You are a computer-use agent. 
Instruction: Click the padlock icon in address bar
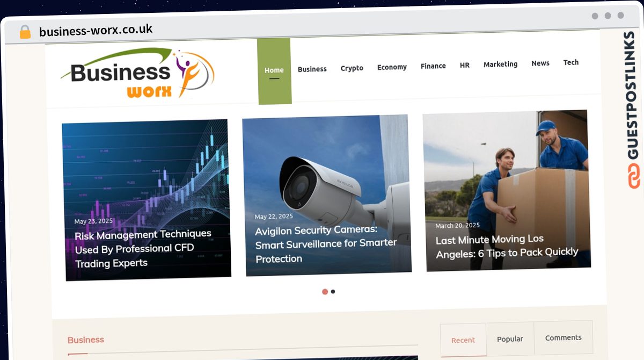click(x=25, y=32)
